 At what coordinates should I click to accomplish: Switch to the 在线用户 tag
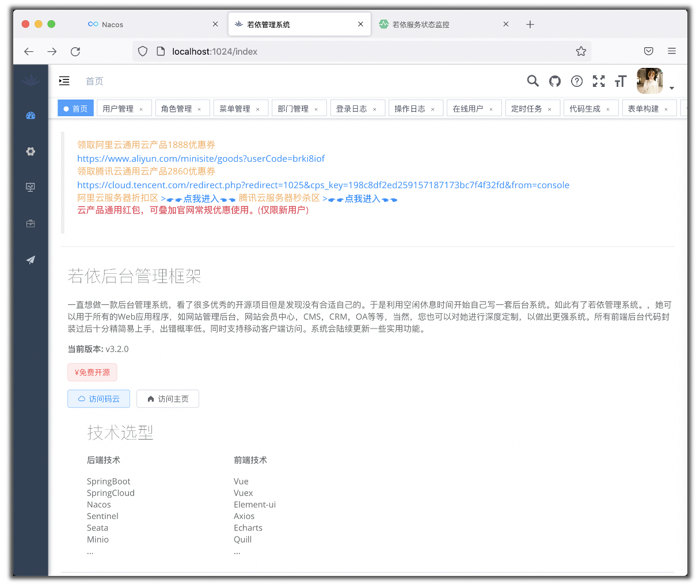(x=468, y=108)
